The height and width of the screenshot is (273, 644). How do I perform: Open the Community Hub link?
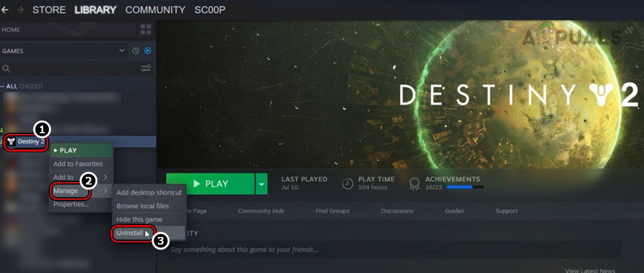pos(261,211)
